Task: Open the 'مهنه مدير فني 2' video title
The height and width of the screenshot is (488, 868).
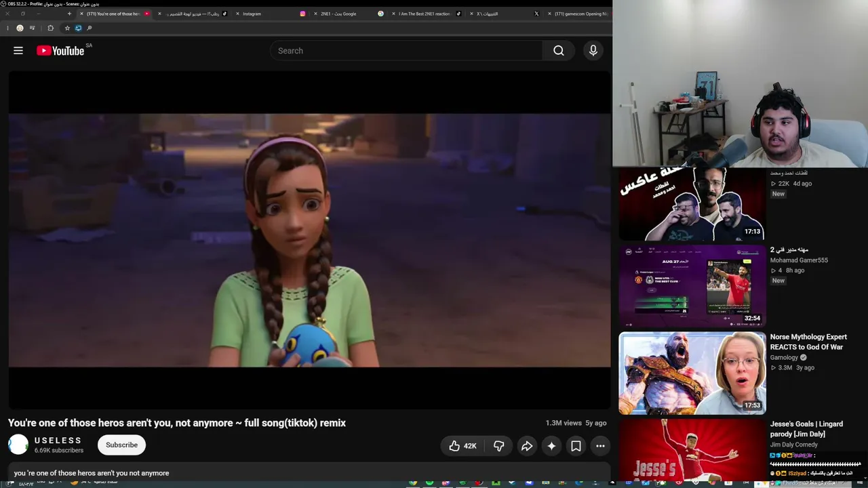Action: pyautogui.click(x=789, y=249)
